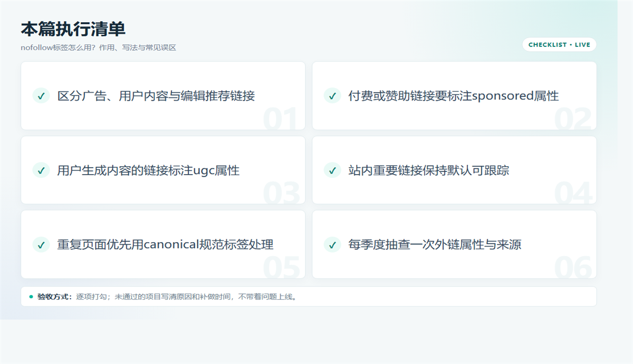
Task: Click the 验收方式 label
Action: pyautogui.click(x=54, y=296)
